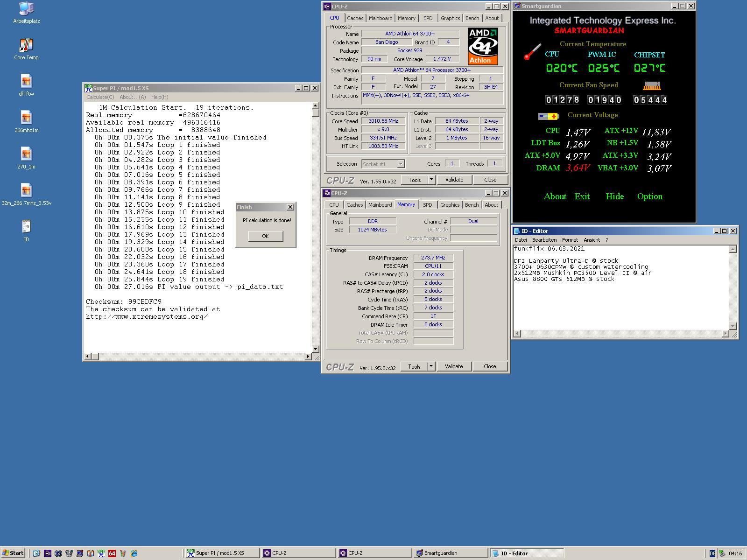747x560 pixels.
Task: Click the DE language indicator in tray
Action: [x=712, y=553]
